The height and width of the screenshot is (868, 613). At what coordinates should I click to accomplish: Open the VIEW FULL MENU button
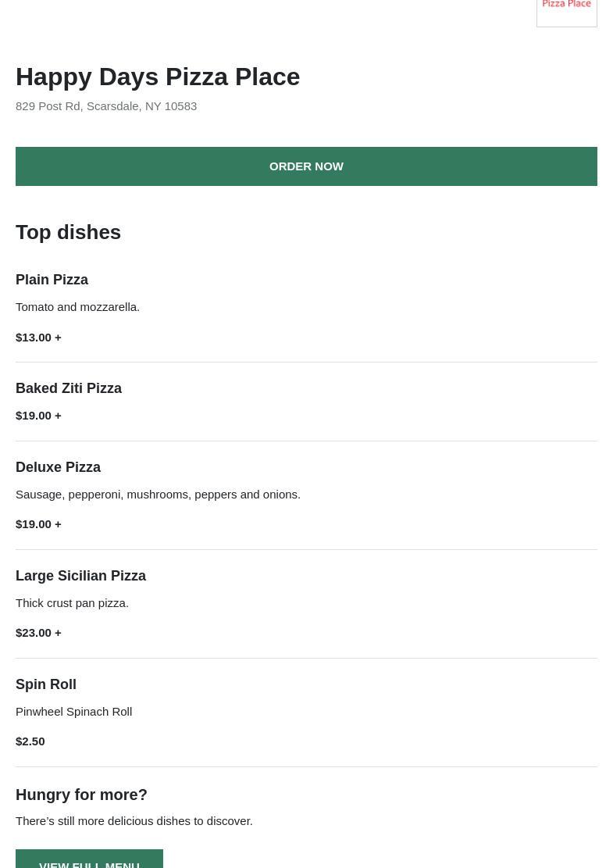pos(89,861)
